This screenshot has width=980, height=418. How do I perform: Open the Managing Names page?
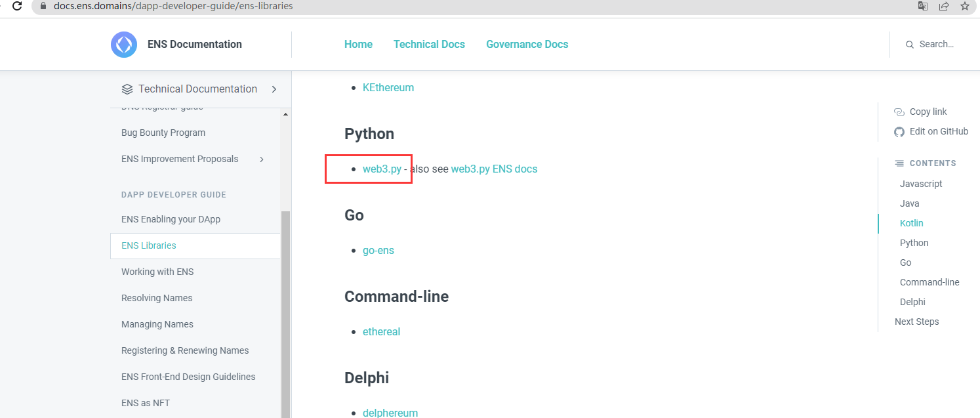[157, 324]
